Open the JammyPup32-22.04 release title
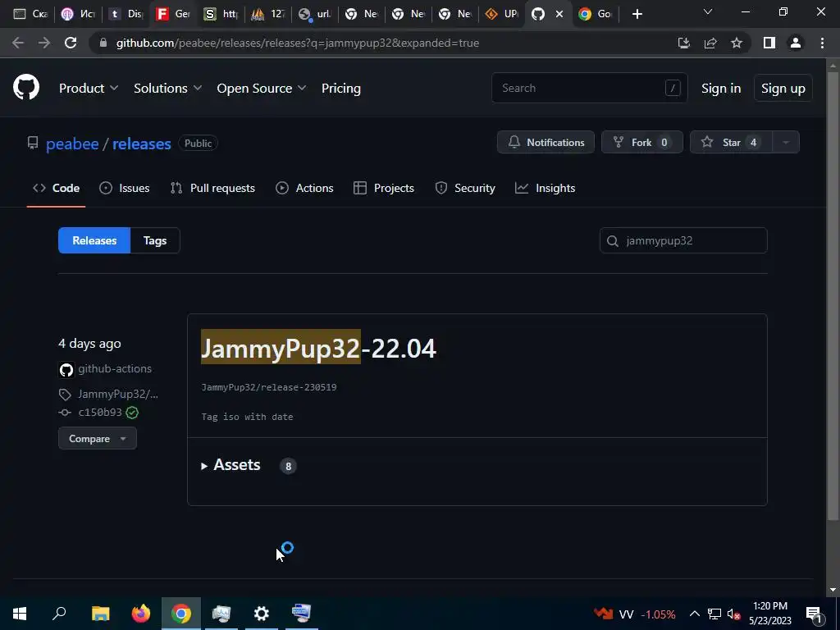 click(319, 348)
